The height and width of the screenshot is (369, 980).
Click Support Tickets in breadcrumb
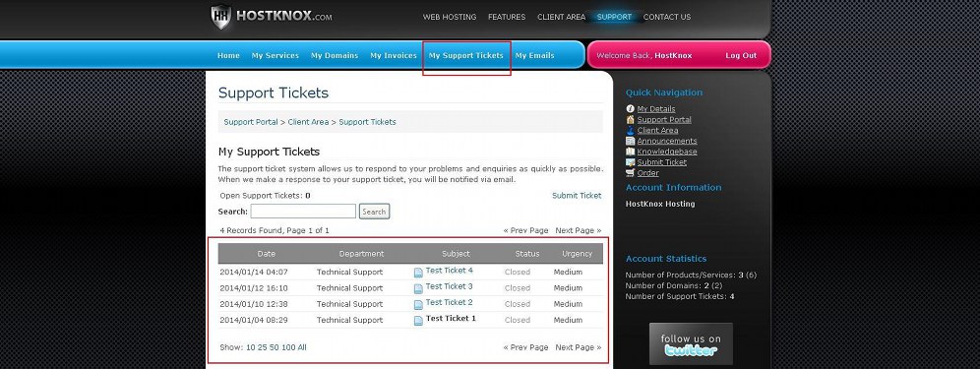368,122
